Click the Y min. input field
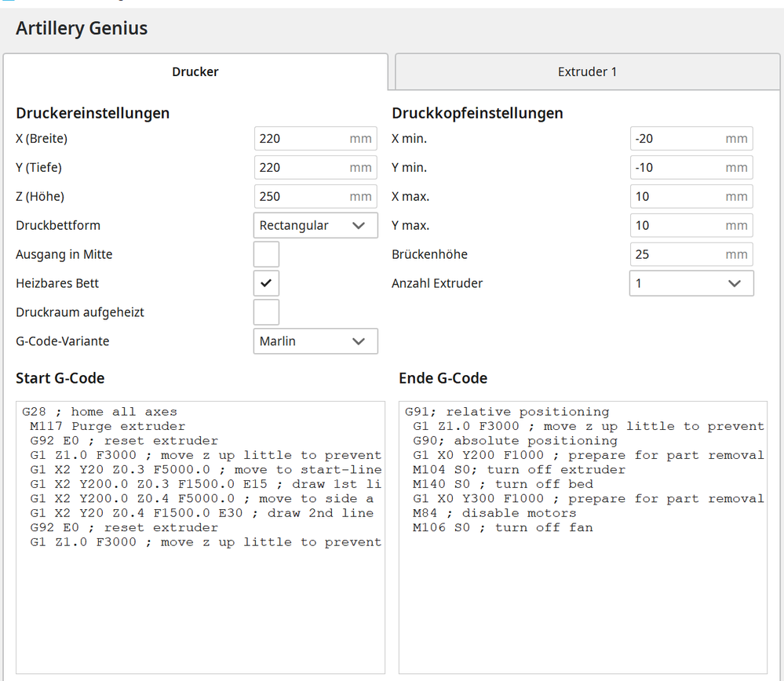Screen dimensions: 784x681 click(x=691, y=167)
